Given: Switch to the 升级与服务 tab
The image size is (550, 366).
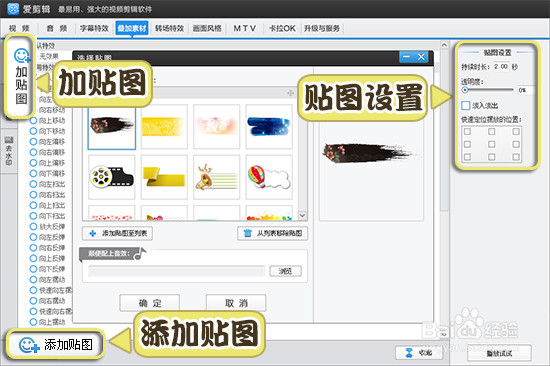Looking at the screenshot, I should coord(322,28).
